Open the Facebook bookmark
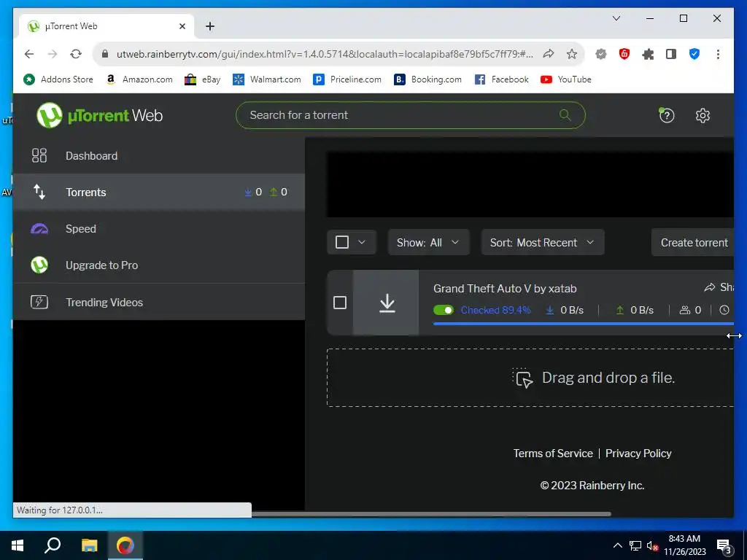The height and width of the screenshot is (560, 747). coord(502,79)
